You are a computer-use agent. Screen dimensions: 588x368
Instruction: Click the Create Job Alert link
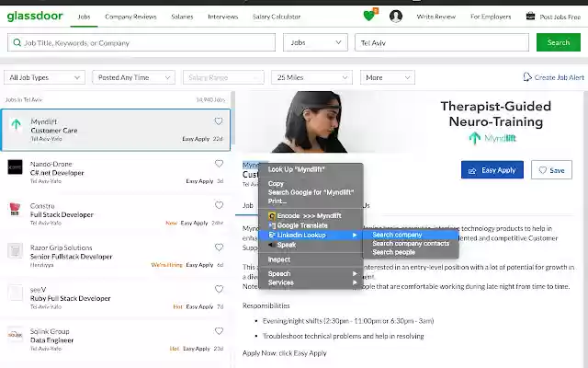(560, 77)
